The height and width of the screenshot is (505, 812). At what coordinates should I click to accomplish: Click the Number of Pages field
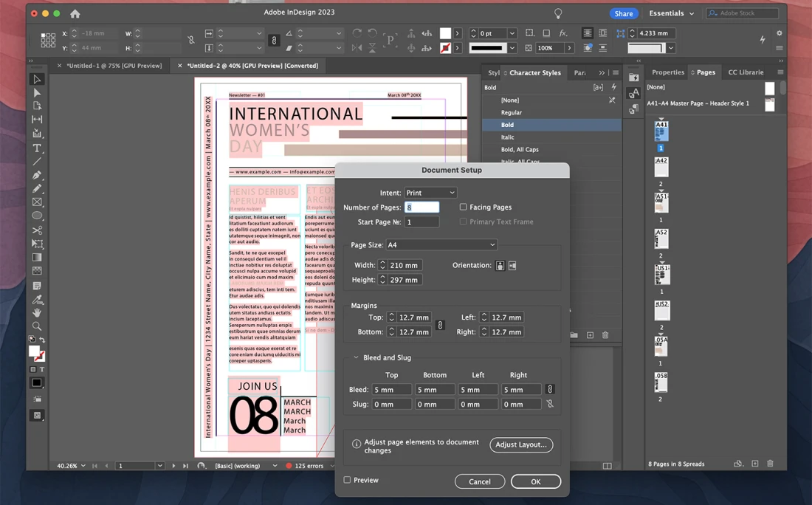[x=422, y=207]
